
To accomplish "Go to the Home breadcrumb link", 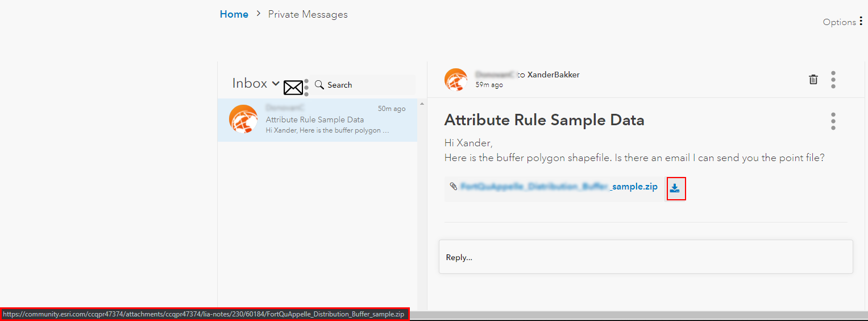I will 234,14.
